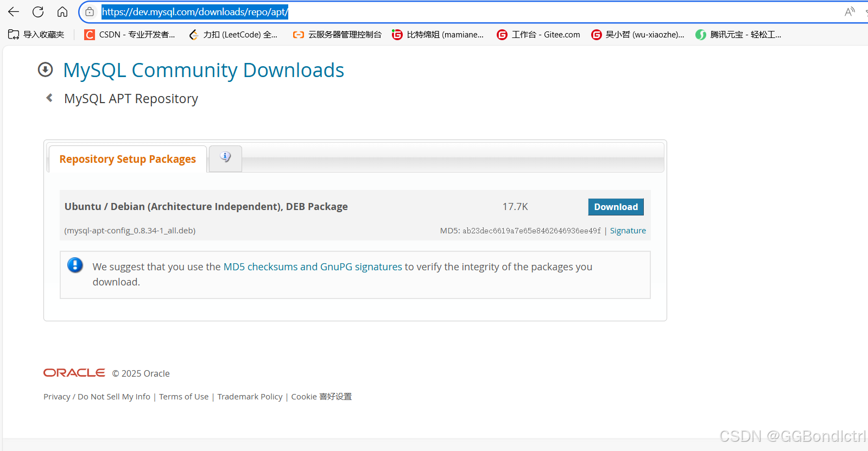Switch to the information bubble tab
The width and height of the screenshot is (868, 451).
click(x=225, y=158)
